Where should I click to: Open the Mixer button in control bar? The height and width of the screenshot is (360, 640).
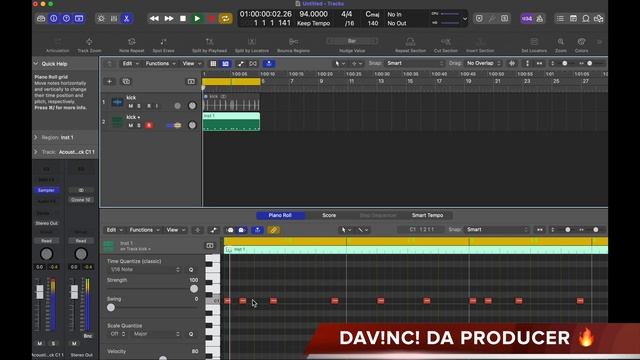point(114,18)
